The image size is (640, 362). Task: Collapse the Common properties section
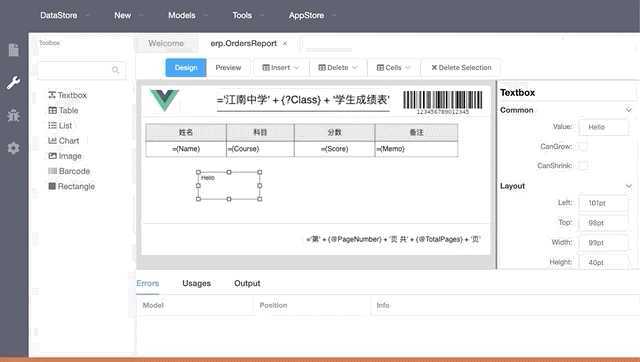[x=629, y=110]
